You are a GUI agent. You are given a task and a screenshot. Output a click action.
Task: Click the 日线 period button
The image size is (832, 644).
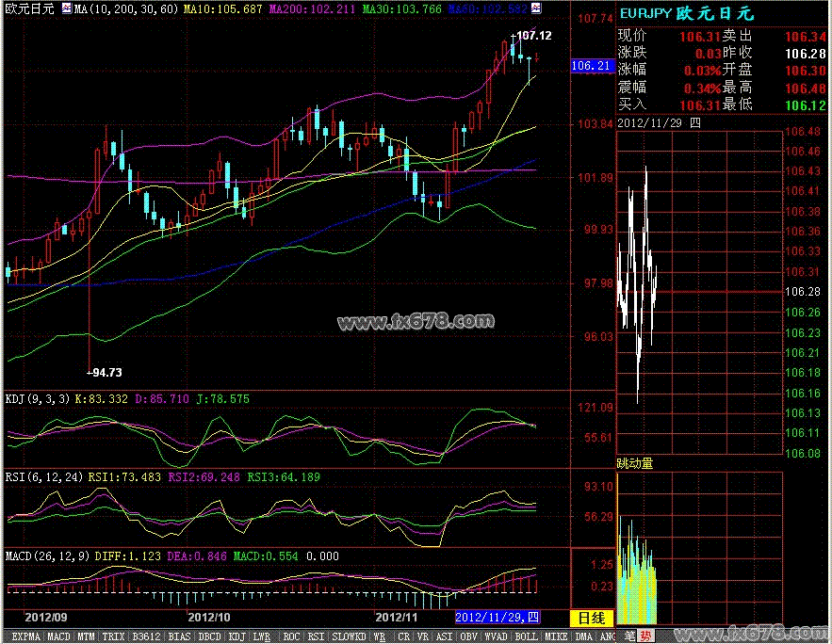point(591,618)
